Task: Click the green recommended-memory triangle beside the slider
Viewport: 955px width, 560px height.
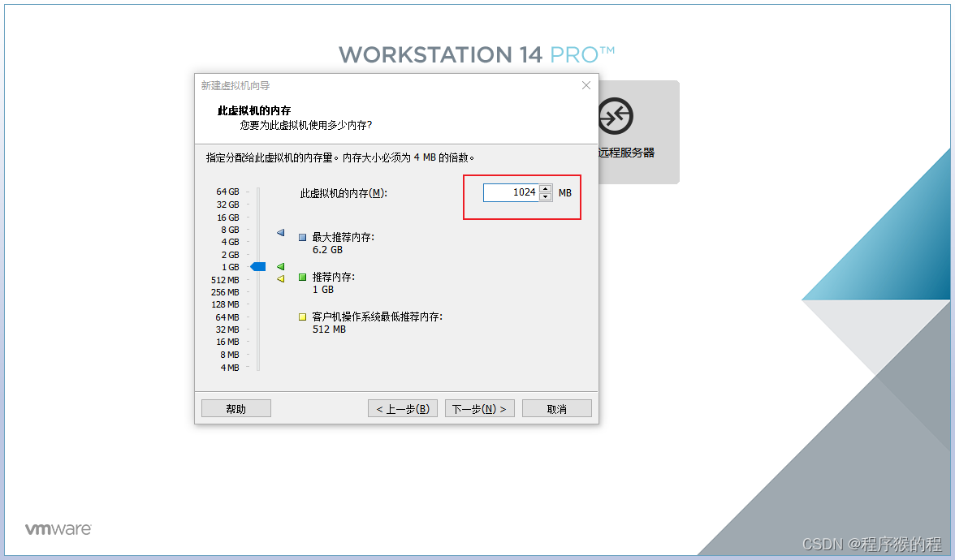Action: pos(280,266)
